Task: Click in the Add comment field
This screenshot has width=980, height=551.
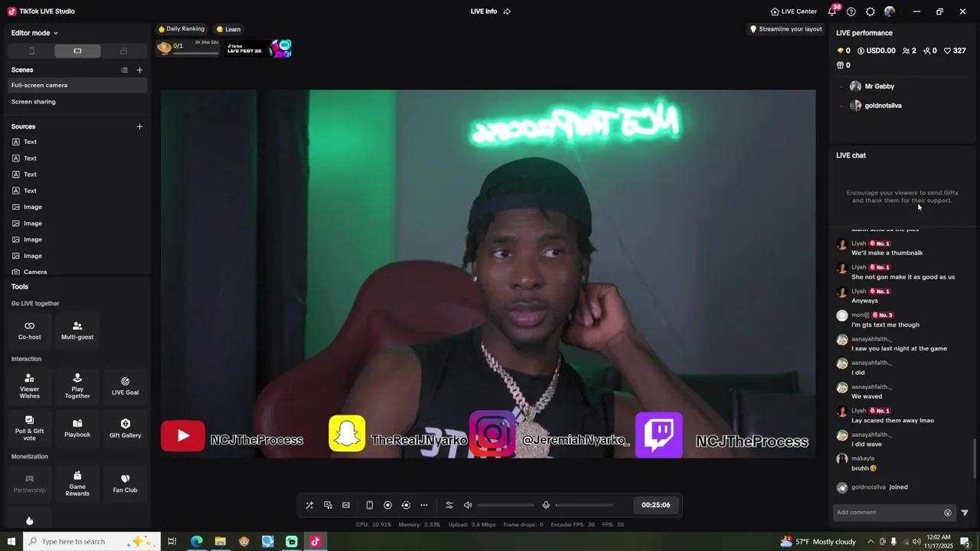Action: click(888, 512)
